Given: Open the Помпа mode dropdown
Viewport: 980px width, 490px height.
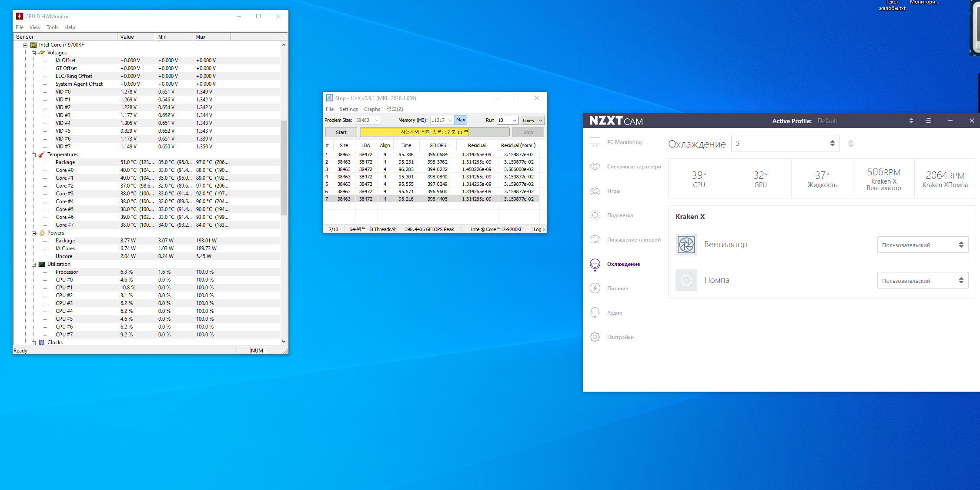Looking at the screenshot, I should [922, 281].
